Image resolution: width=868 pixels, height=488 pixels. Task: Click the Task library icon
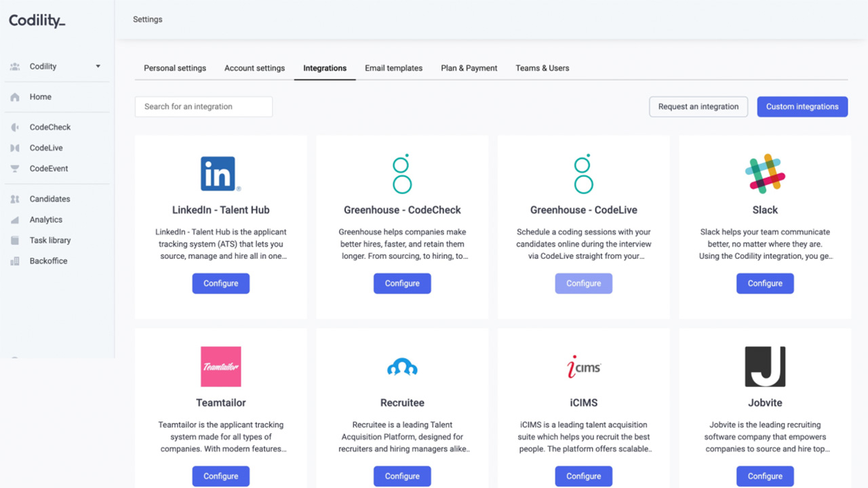click(x=15, y=241)
